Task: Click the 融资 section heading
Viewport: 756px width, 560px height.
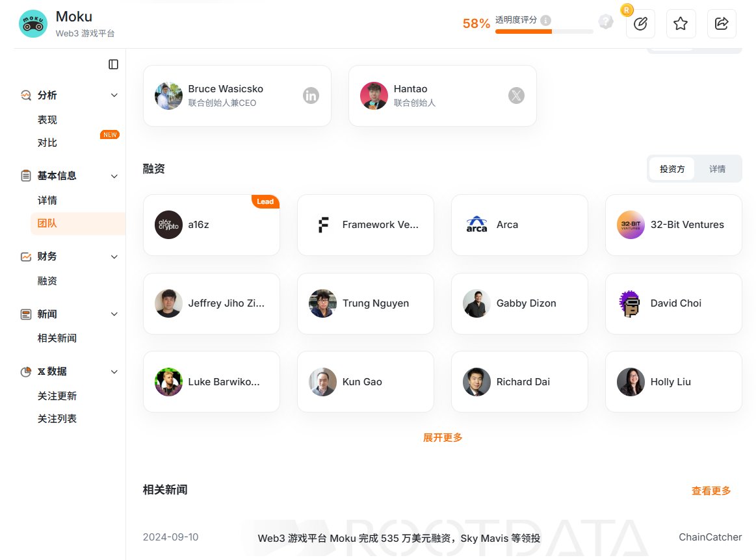Action: (x=154, y=169)
